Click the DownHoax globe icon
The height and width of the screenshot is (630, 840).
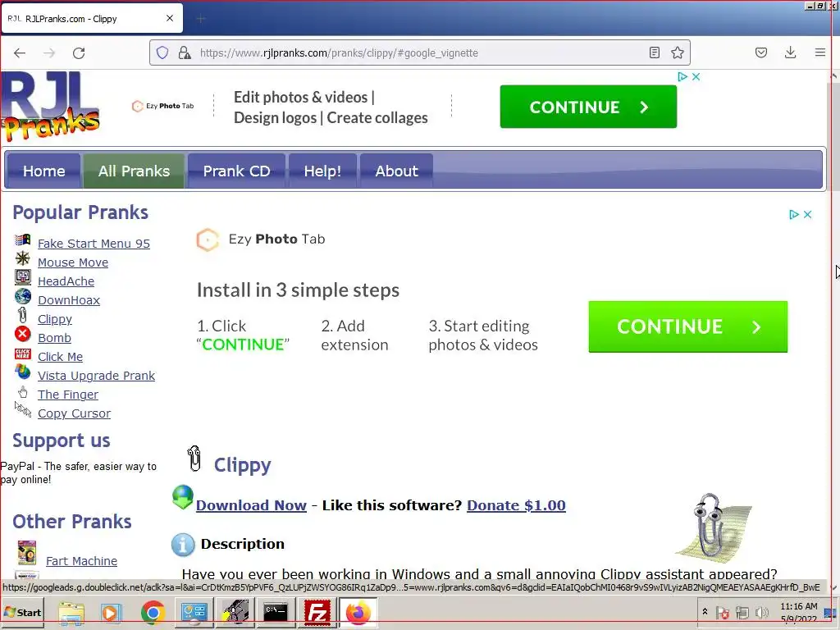coord(22,295)
